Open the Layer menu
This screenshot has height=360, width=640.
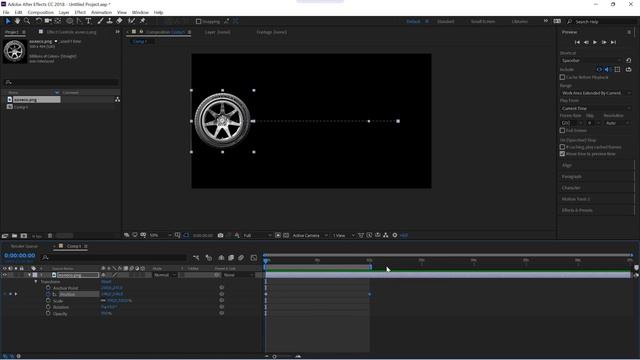[x=64, y=12]
